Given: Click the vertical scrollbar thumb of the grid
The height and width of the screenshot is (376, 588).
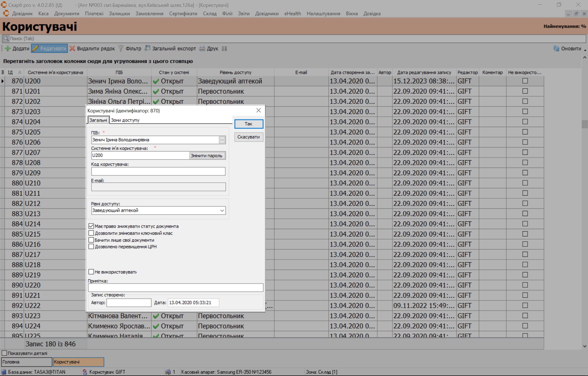Looking at the screenshot, I should 584,124.
